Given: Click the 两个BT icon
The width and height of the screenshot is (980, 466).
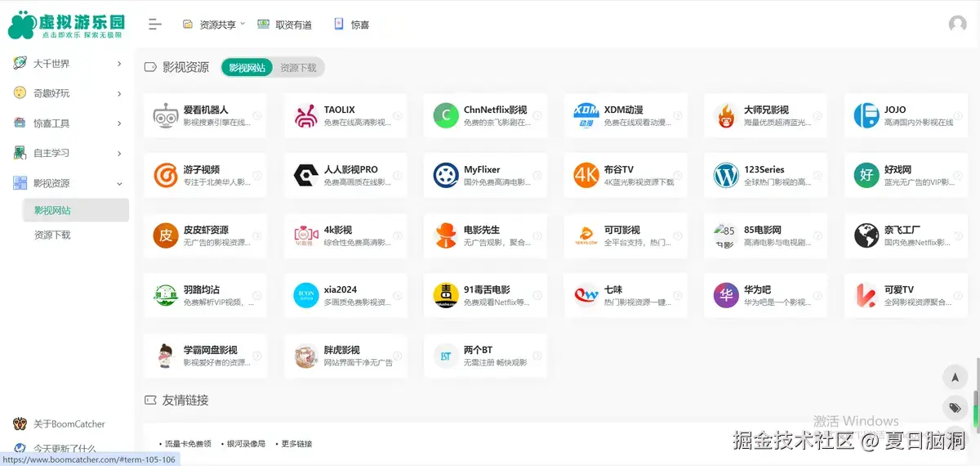Looking at the screenshot, I should 446,356.
